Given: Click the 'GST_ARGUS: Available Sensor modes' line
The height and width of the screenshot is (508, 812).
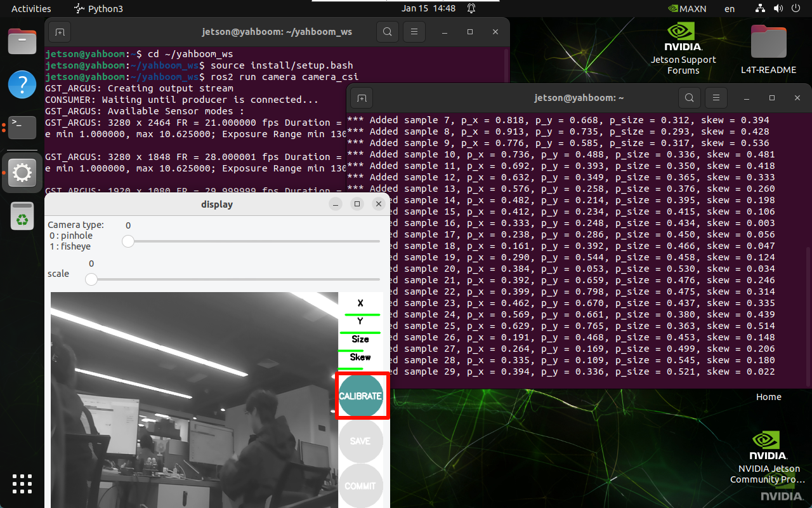Looking at the screenshot, I should point(145,111).
